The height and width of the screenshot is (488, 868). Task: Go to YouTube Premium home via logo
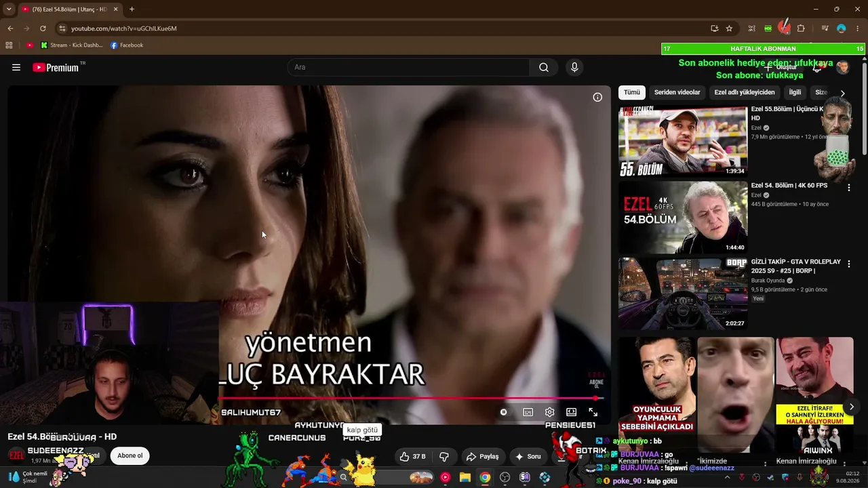click(56, 67)
